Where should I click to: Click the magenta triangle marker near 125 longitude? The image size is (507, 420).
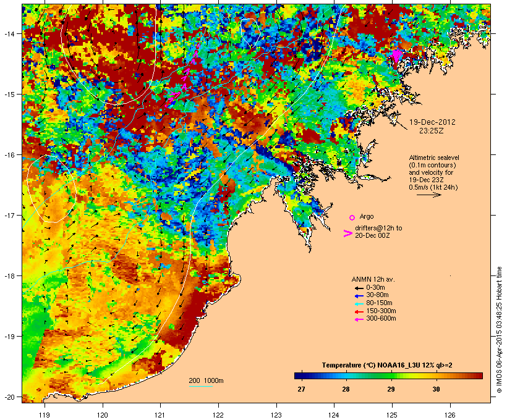(396, 56)
